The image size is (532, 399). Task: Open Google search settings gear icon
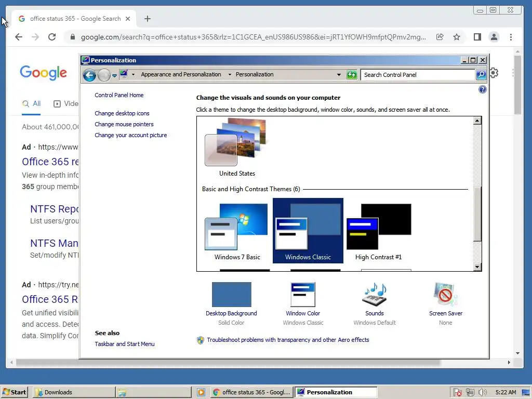pyautogui.click(x=494, y=73)
